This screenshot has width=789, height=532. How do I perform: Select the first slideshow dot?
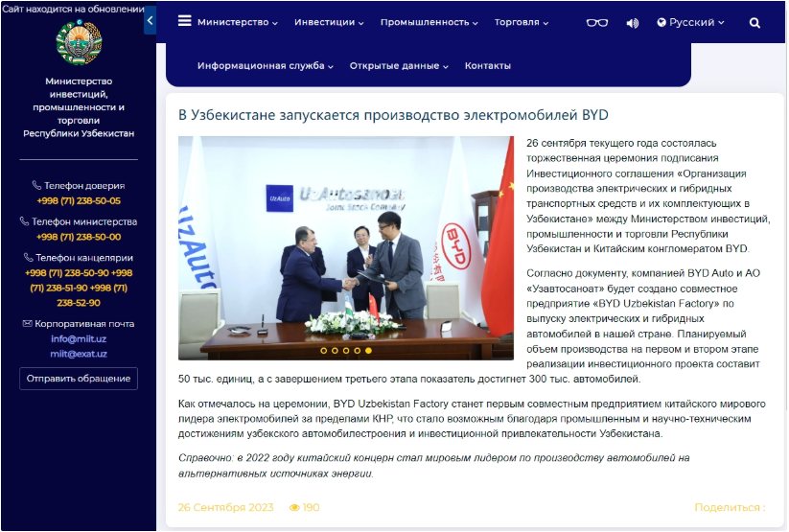pyautogui.click(x=323, y=350)
